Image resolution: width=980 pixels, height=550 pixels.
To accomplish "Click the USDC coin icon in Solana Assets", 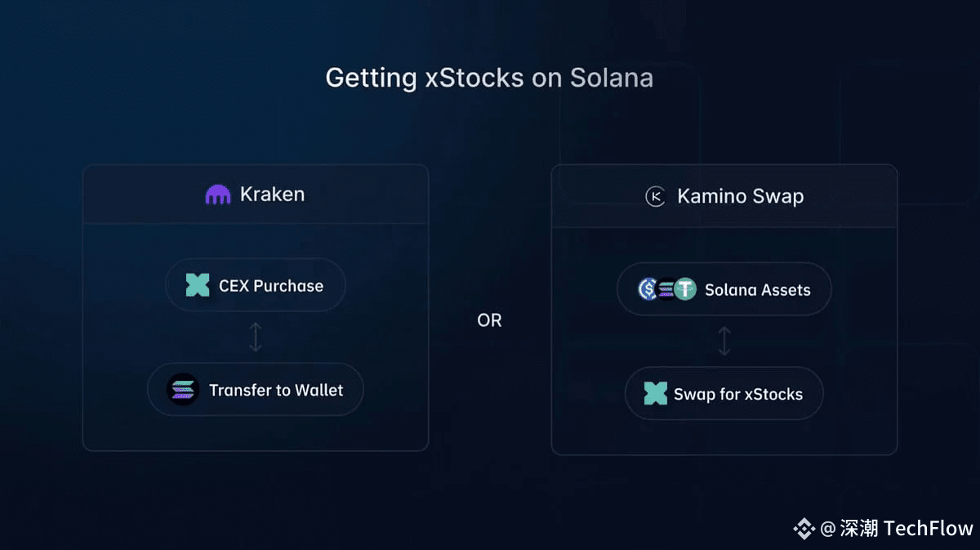I will click(648, 289).
